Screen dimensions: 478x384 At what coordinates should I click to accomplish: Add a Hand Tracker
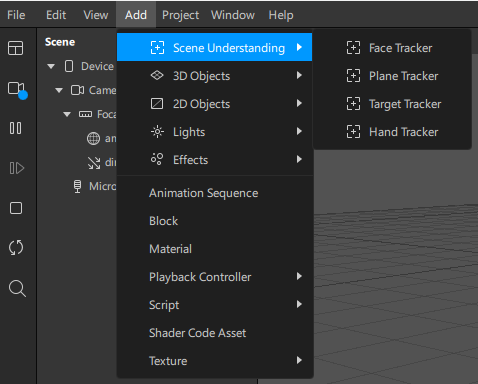coord(392,132)
